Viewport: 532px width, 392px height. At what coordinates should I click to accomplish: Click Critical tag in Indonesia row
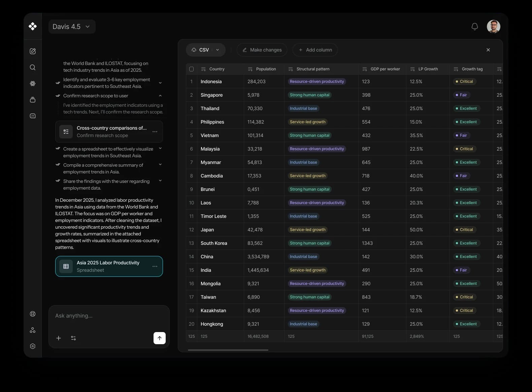point(464,81)
